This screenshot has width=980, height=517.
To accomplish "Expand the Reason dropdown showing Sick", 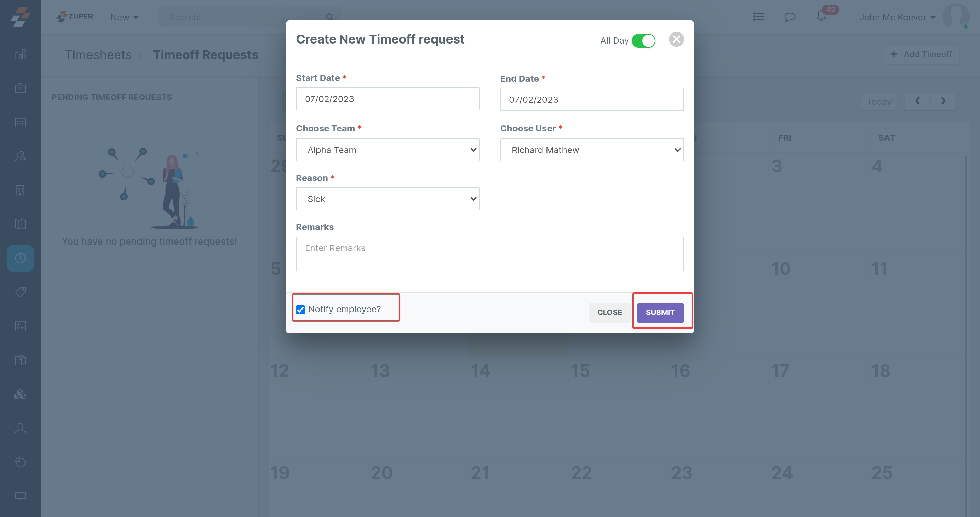I will [388, 199].
